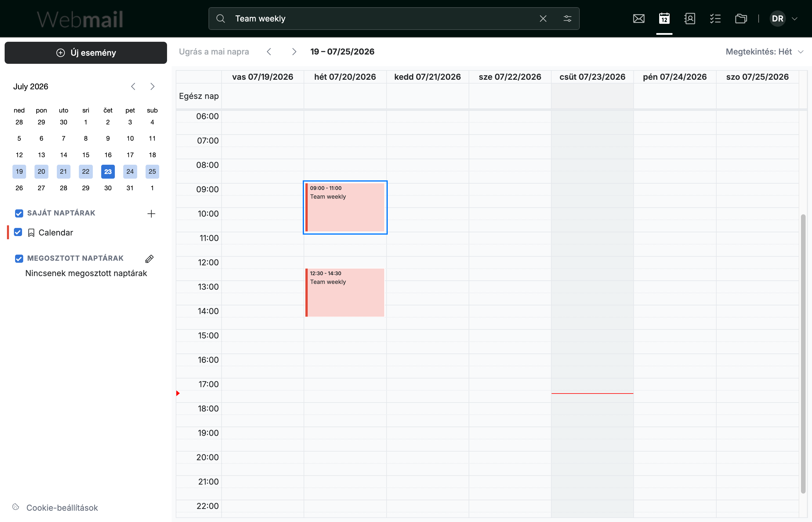This screenshot has height=522, width=812.
Task: Select July 7 in mini calendar
Action: [x=64, y=138]
